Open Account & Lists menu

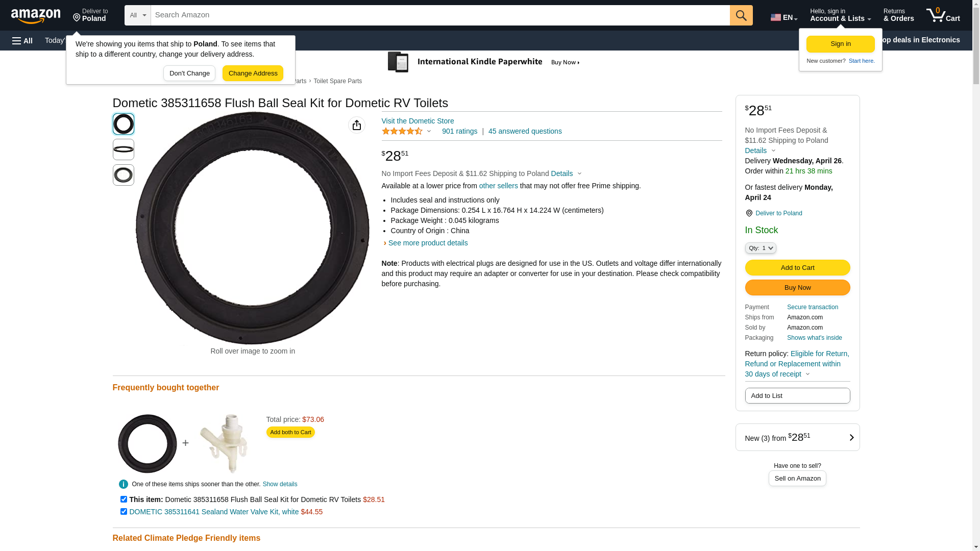840,15
